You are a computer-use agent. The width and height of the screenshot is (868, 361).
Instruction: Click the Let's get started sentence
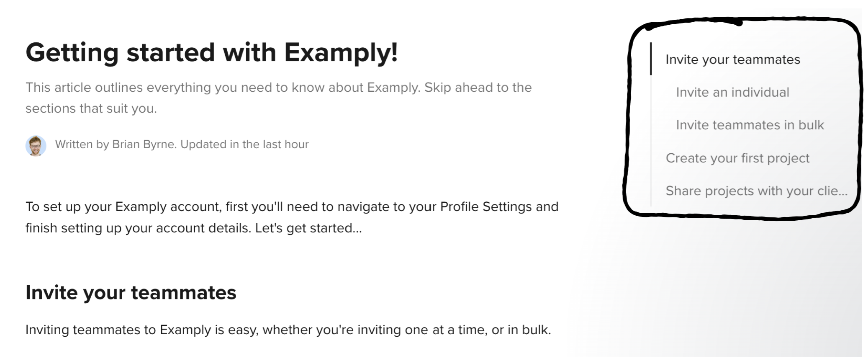(308, 228)
